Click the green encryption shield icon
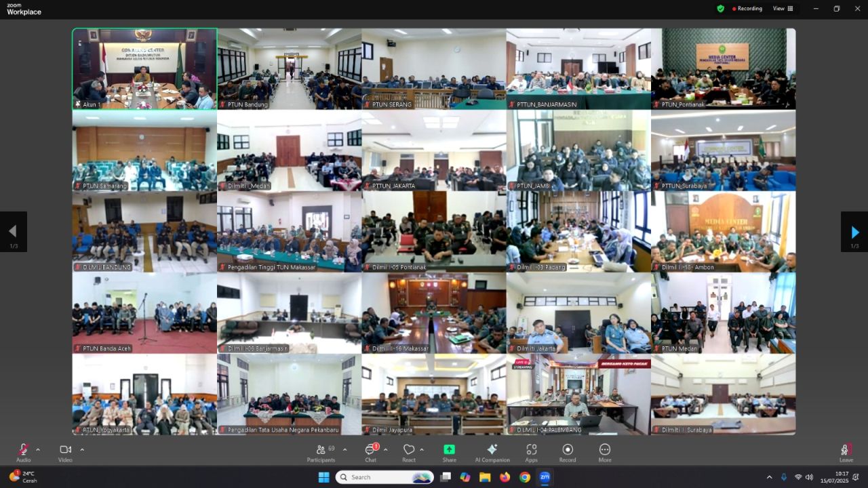This screenshot has height=488, width=868. (720, 9)
